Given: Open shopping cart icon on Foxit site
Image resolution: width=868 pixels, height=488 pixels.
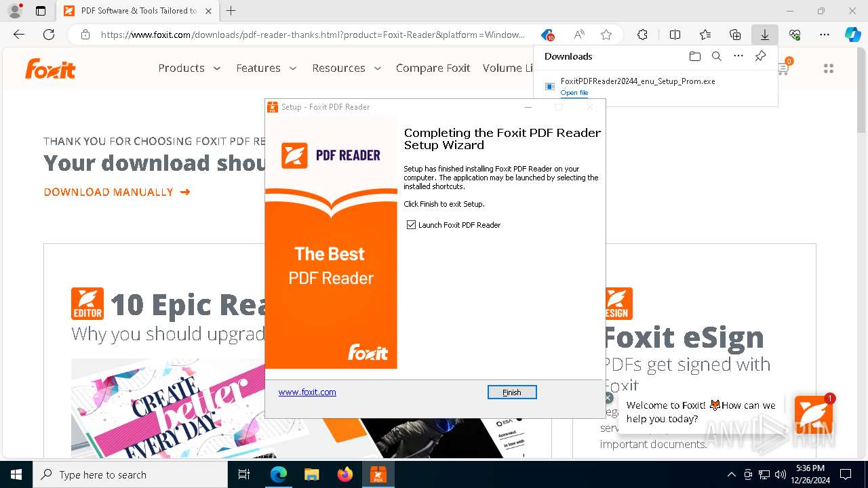Looking at the screenshot, I should point(784,67).
